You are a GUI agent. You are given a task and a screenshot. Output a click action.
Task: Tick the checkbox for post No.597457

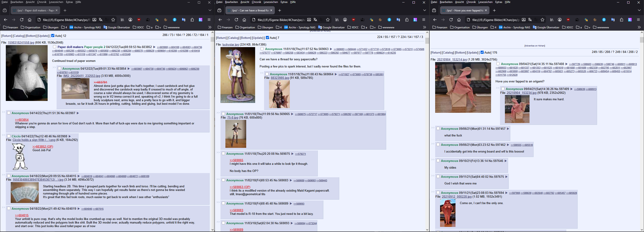click(438, 129)
